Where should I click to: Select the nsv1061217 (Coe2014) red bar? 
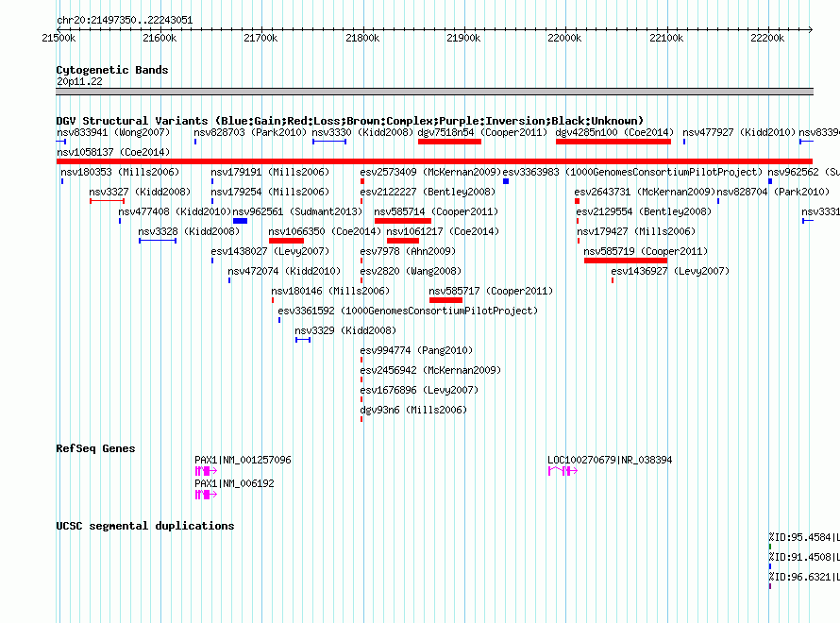click(403, 241)
